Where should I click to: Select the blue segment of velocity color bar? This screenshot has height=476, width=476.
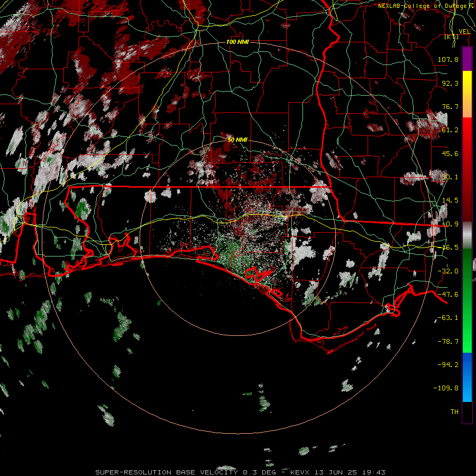point(467,377)
